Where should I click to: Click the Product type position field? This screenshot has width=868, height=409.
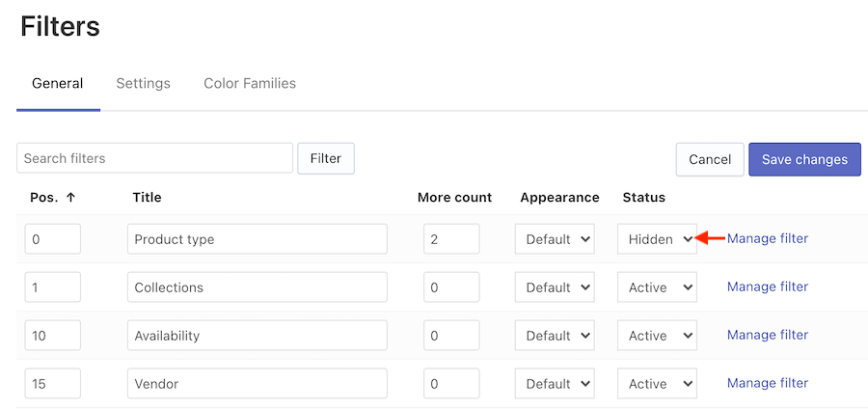pyautogui.click(x=53, y=239)
